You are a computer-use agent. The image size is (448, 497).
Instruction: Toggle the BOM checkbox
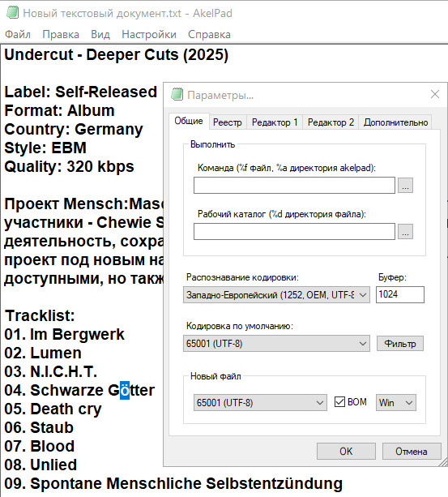tap(339, 402)
